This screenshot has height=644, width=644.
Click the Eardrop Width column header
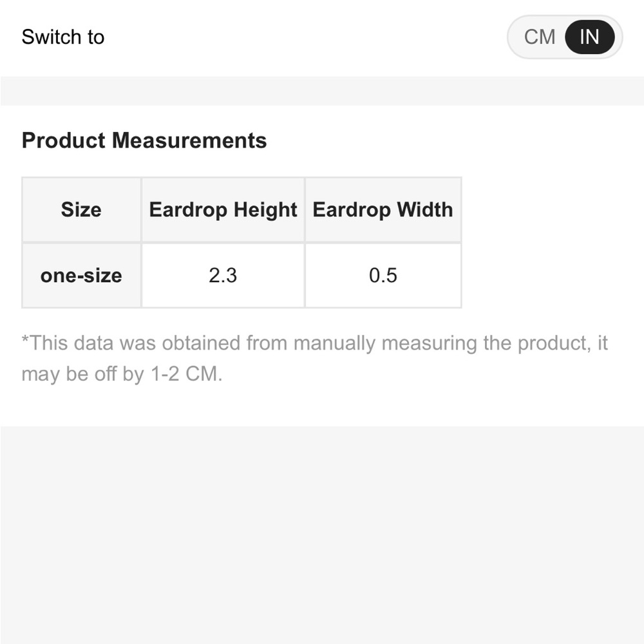[x=383, y=210]
